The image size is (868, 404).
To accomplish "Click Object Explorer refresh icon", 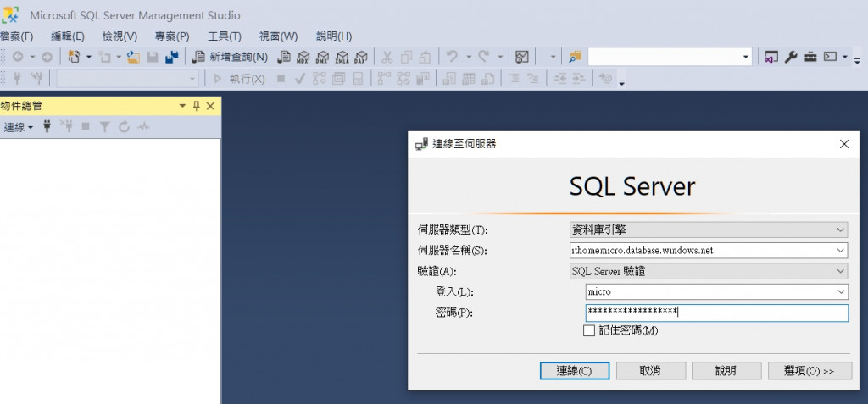I will pos(124,127).
